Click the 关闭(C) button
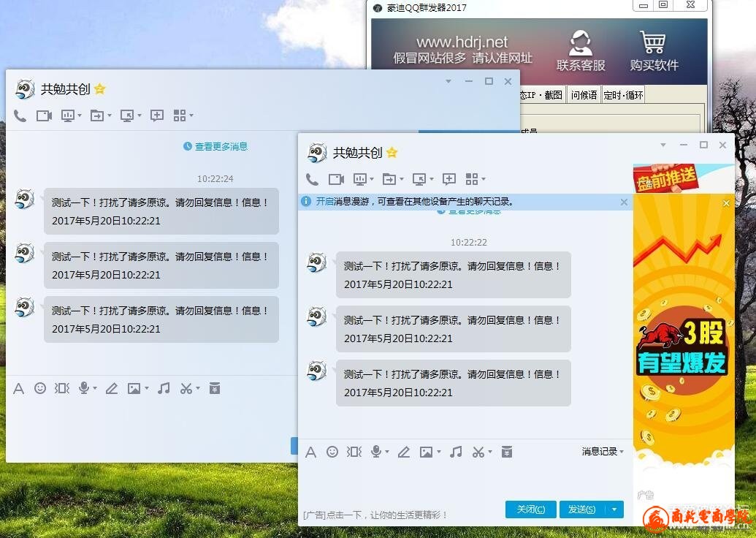This screenshot has height=538, width=756. pyautogui.click(x=531, y=509)
